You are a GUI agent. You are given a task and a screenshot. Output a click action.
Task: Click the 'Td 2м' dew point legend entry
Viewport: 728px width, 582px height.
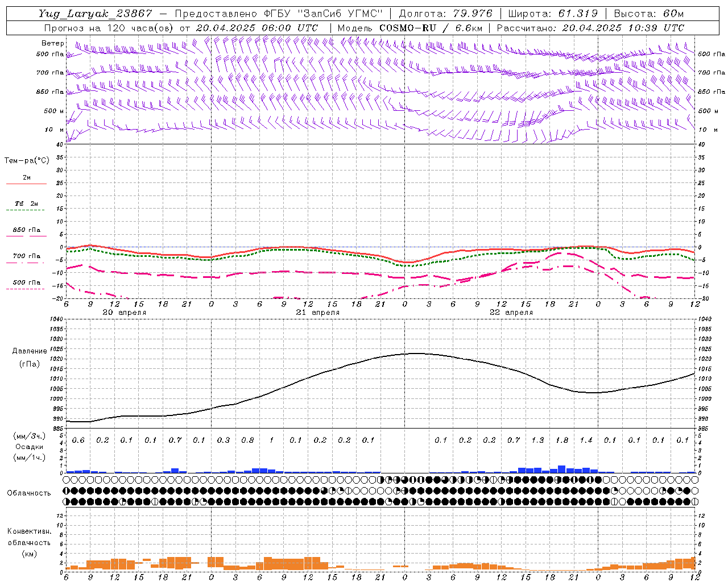pyautogui.click(x=27, y=203)
